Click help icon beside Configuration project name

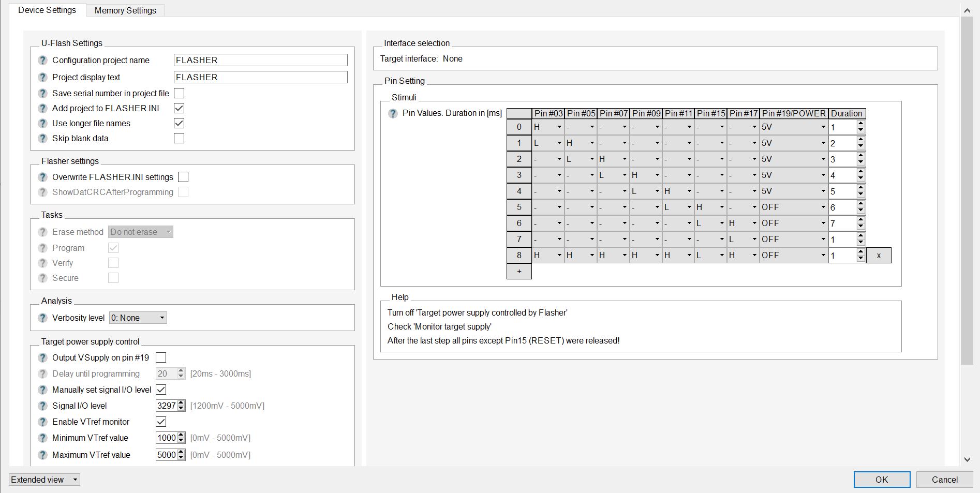coord(43,61)
